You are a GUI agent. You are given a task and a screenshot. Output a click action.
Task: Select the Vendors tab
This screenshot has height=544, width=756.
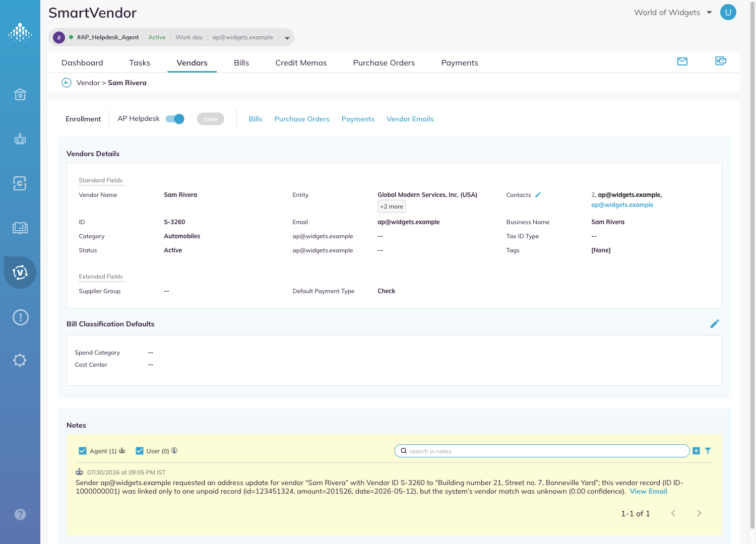[x=192, y=63]
